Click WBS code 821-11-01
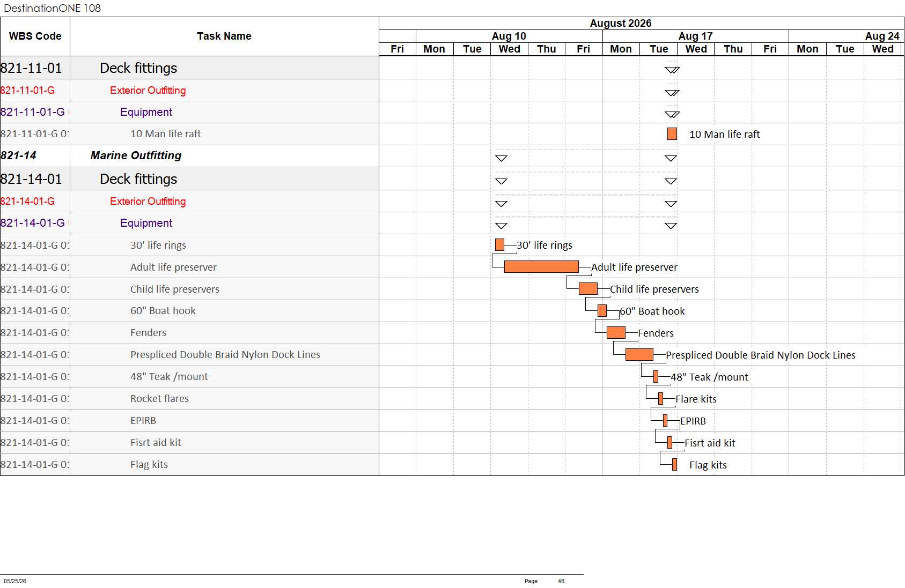Screen dimensions: 905x588 click(x=31, y=68)
